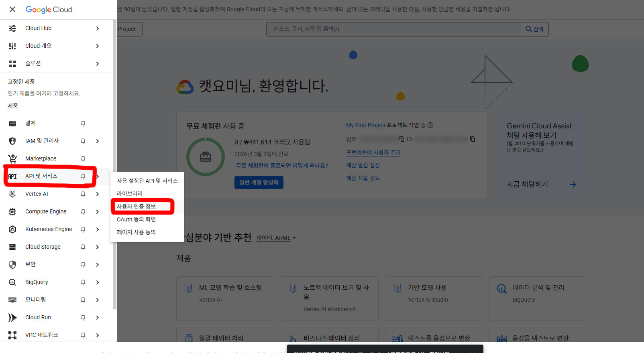The image size is (644, 353).
Task: Close the navigation menu with X
Action: pos(12,9)
